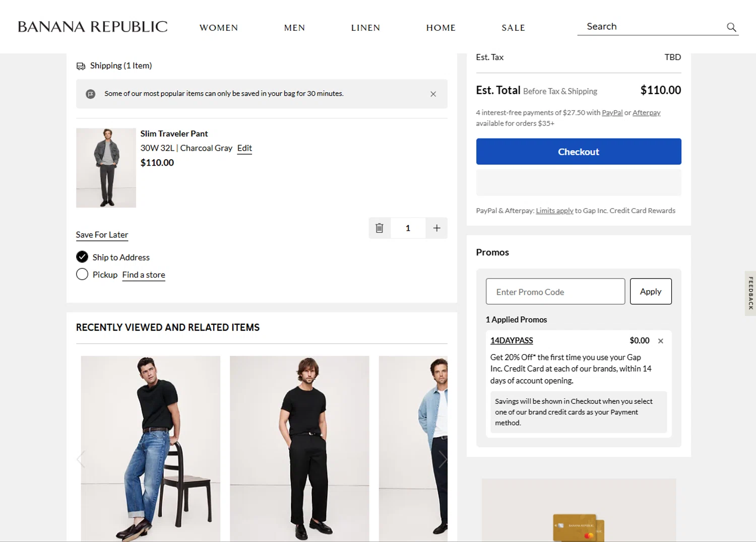Click the '1 Applied Promos' label

pyautogui.click(x=516, y=319)
